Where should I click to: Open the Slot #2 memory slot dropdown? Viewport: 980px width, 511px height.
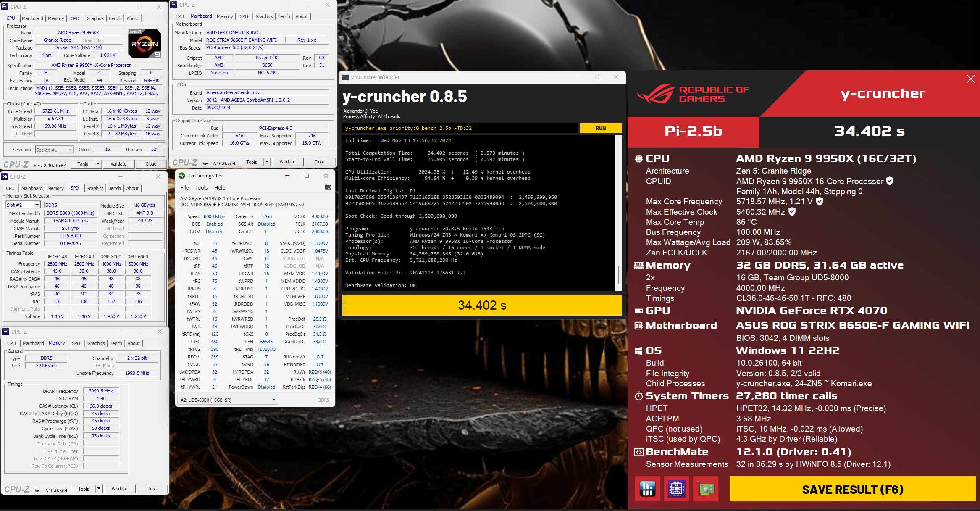(37, 205)
